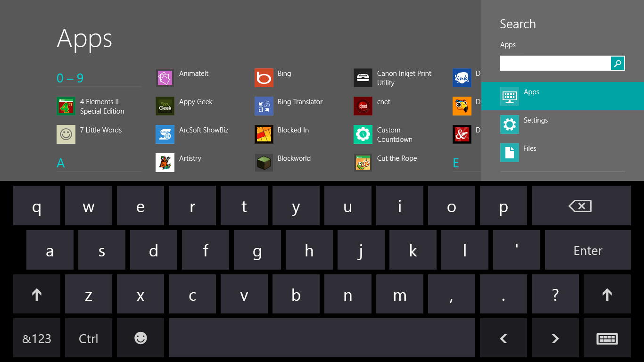Tap the space bar
The height and width of the screenshot is (362, 644).
pos(322,338)
